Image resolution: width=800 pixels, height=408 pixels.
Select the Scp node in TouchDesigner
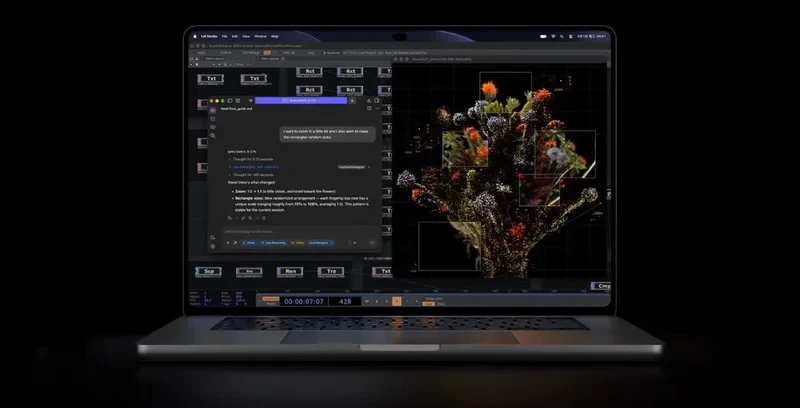point(209,271)
